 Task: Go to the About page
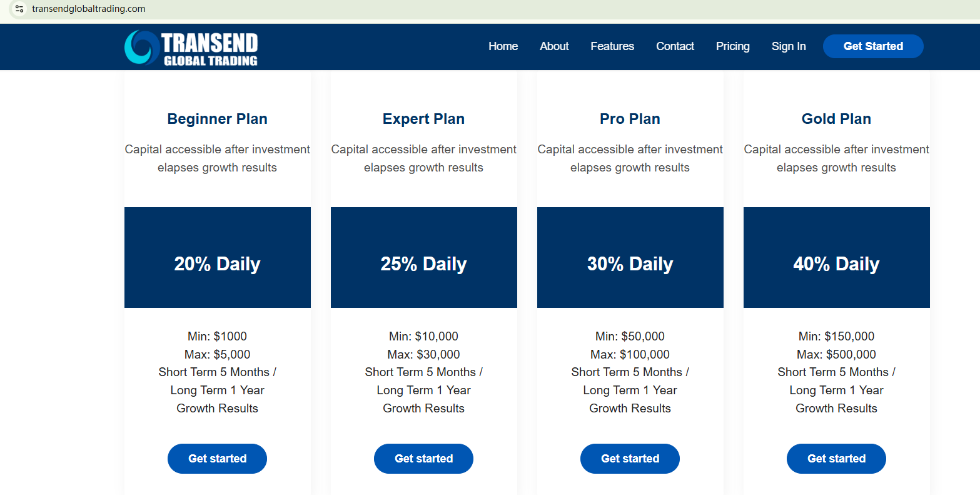tap(554, 46)
